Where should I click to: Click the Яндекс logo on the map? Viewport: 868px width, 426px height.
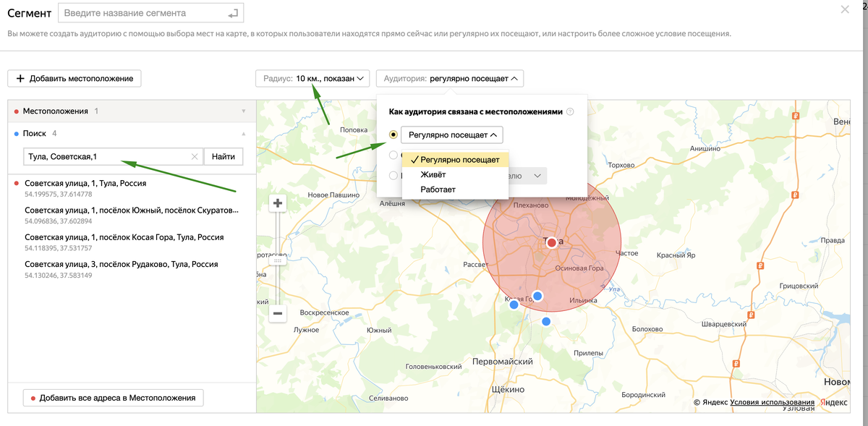[x=833, y=403]
